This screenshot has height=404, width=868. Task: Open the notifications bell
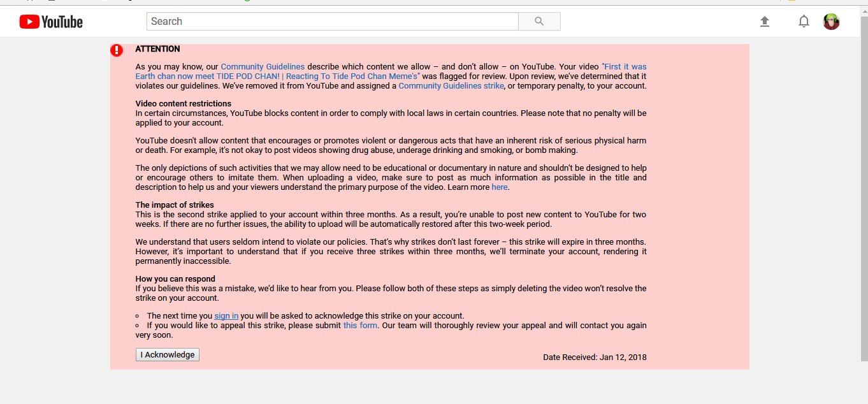click(x=804, y=22)
